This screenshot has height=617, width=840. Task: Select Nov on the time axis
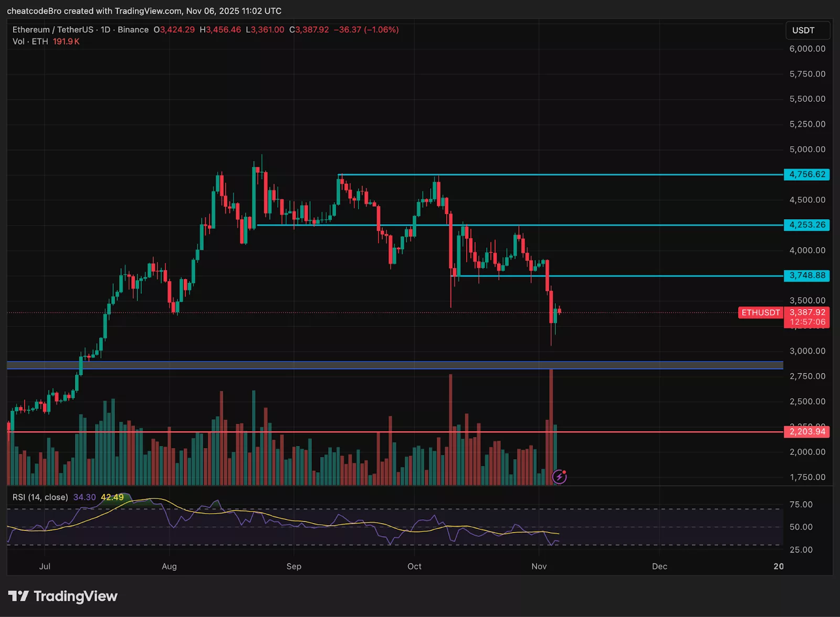coord(539,567)
